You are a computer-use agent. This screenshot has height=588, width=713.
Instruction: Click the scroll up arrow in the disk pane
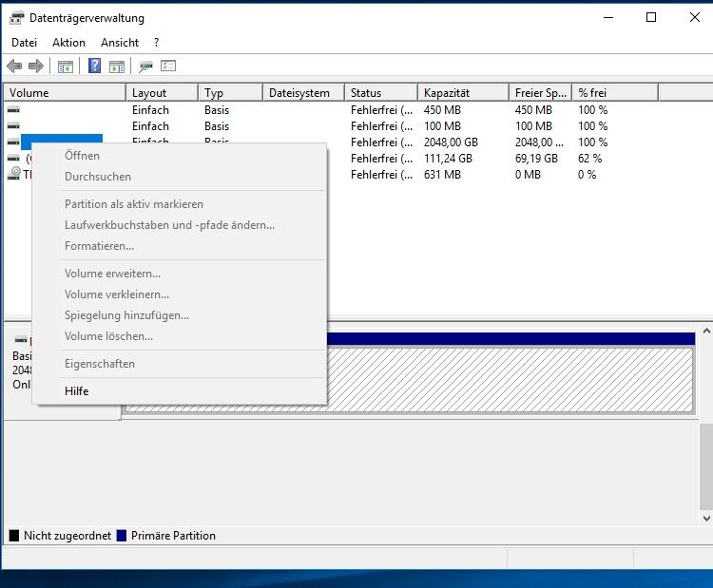[706, 332]
